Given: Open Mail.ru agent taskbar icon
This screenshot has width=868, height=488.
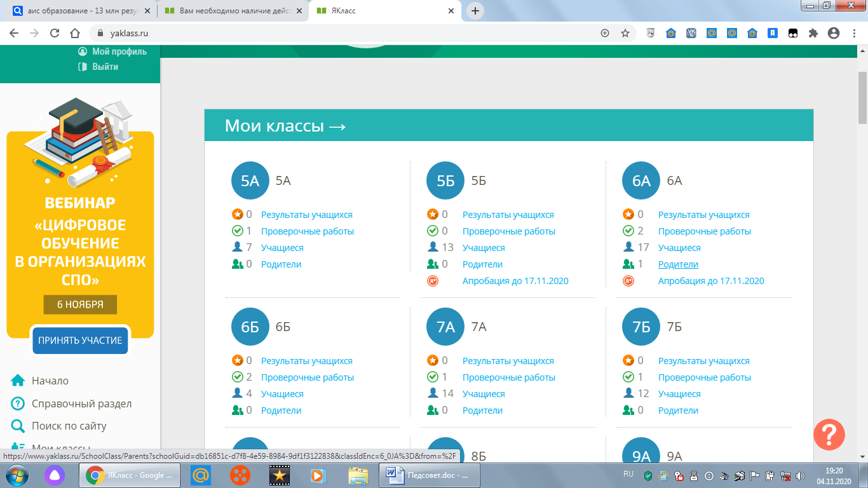Looking at the screenshot, I should [201, 475].
